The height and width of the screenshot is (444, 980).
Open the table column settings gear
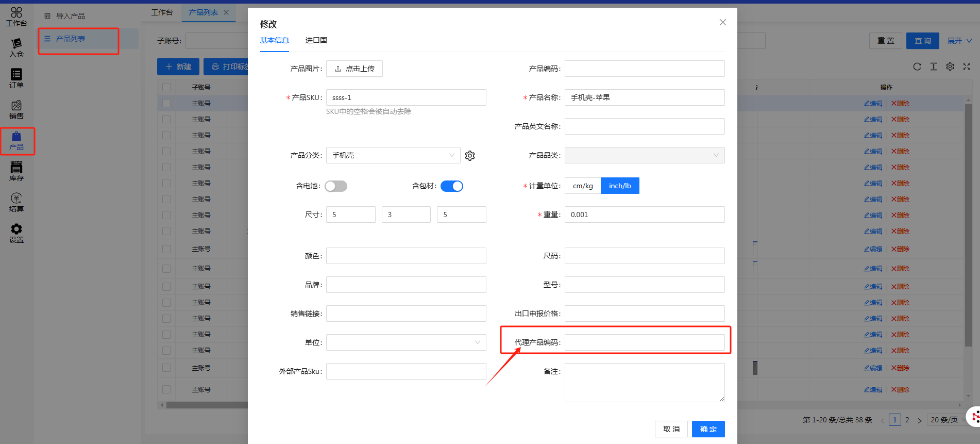coord(950,67)
